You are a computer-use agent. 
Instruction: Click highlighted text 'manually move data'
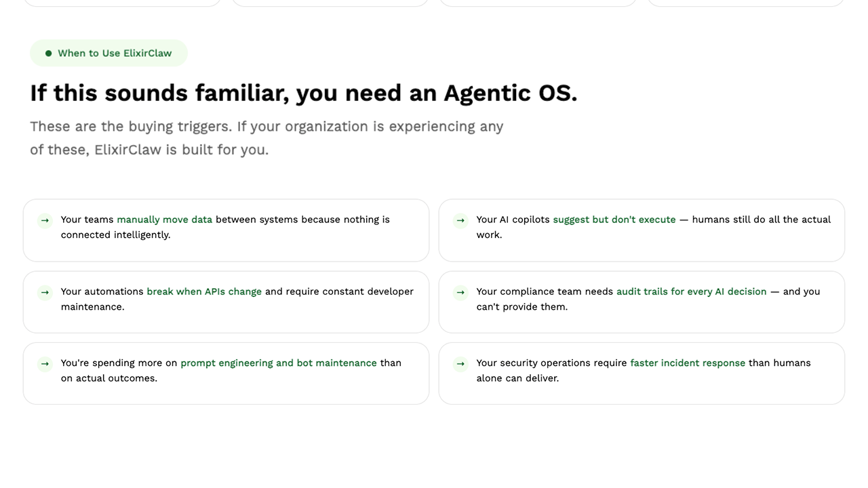(165, 220)
